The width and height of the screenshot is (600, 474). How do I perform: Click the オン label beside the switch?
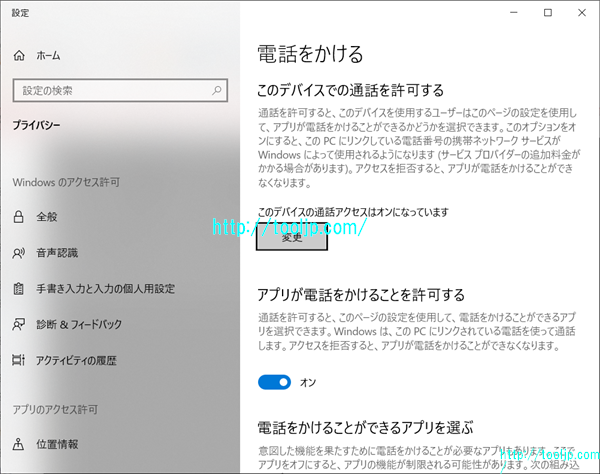point(308,382)
